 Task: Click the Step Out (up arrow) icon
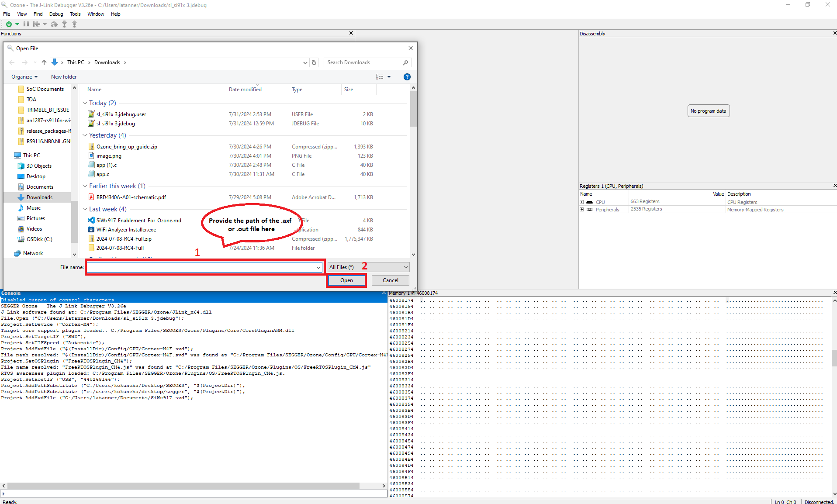74,24
